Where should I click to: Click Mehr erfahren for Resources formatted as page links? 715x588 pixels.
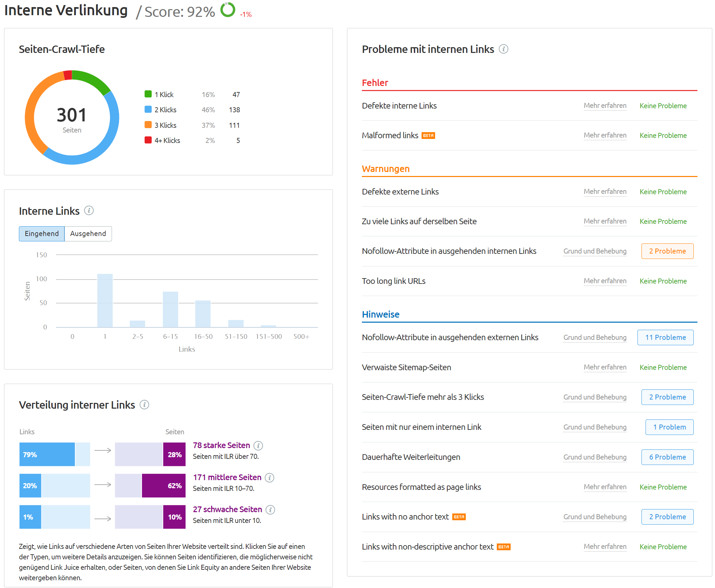pyautogui.click(x=605, y=487)
